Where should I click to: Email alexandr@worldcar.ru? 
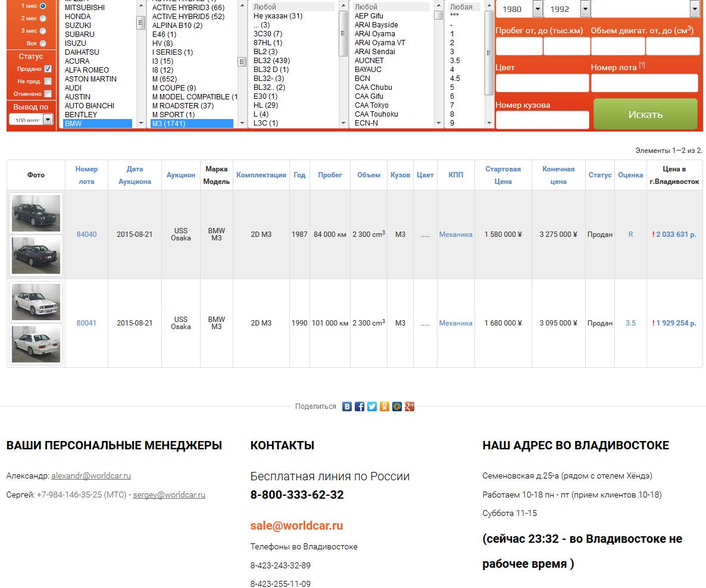pos(91,476)
